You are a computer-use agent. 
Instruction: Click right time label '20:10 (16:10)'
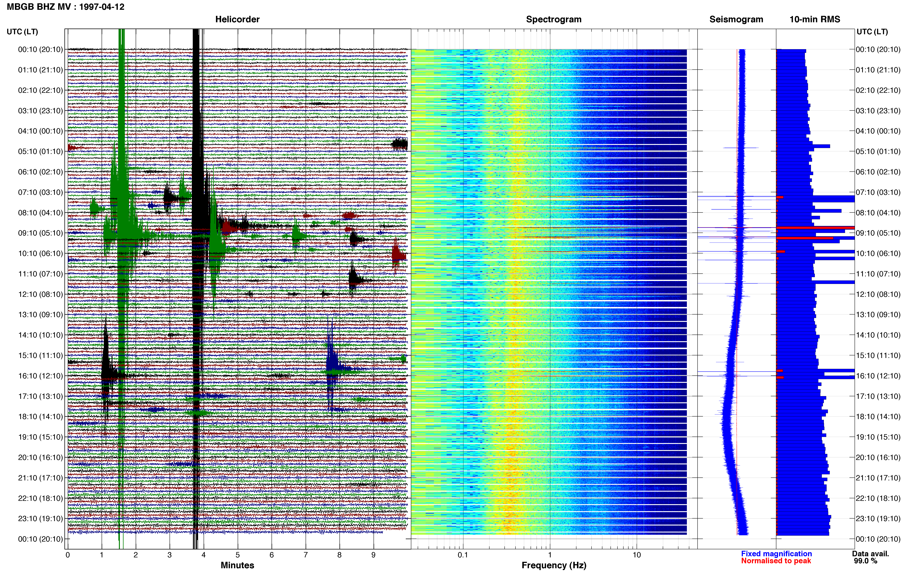[x=878, y=458]
